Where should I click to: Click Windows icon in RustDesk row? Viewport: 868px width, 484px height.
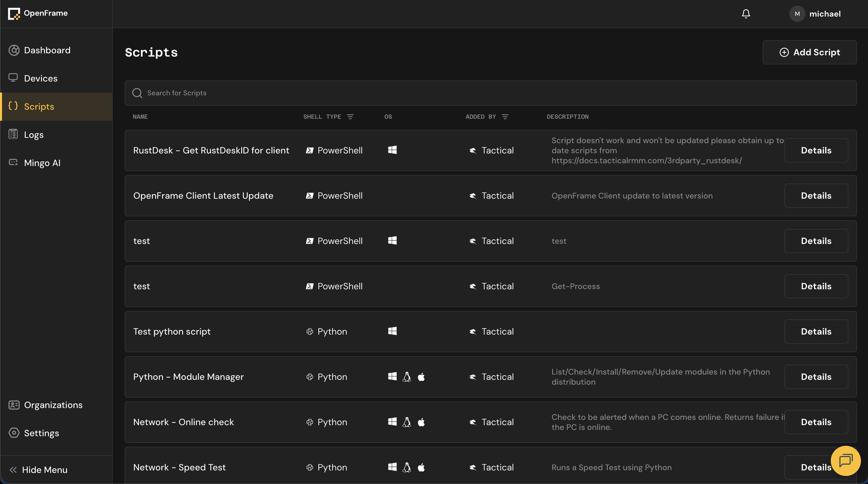point(392,150)
